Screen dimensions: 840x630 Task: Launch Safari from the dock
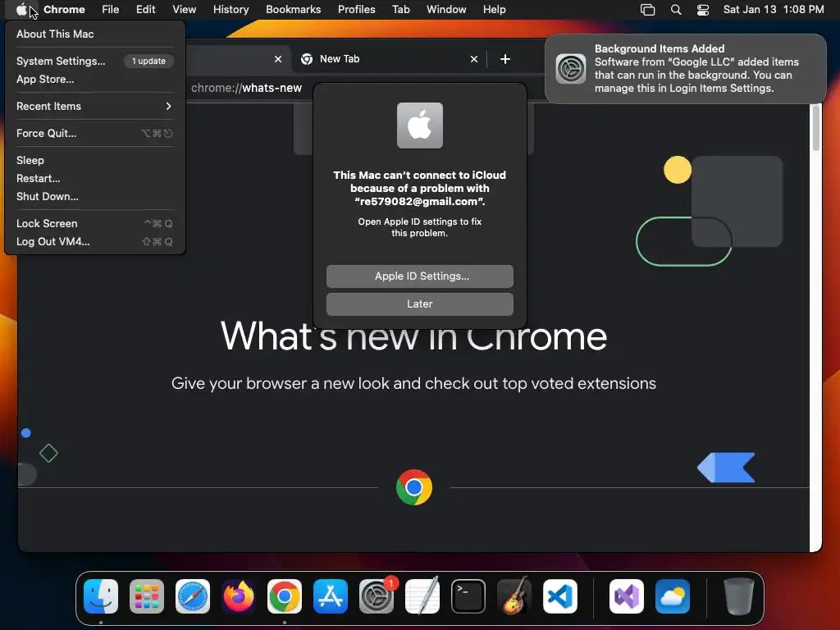click(x=193, y=596)
